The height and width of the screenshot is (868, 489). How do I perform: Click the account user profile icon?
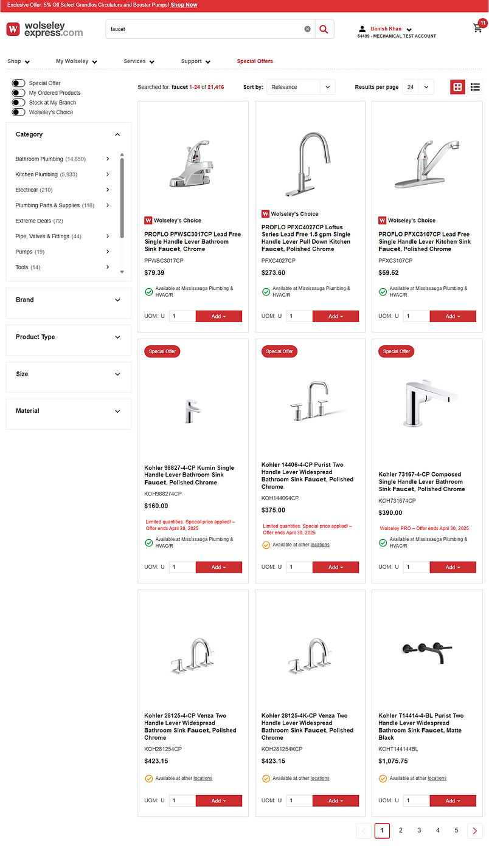362,29
